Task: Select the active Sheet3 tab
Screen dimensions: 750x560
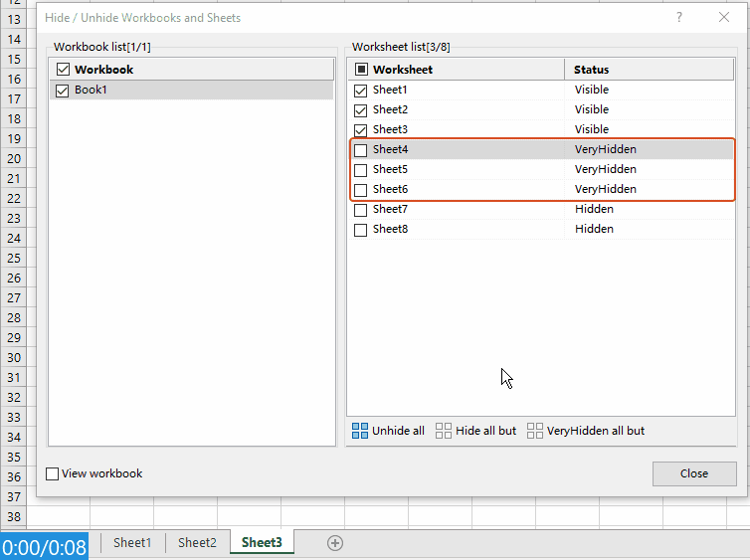Action: 262,542
